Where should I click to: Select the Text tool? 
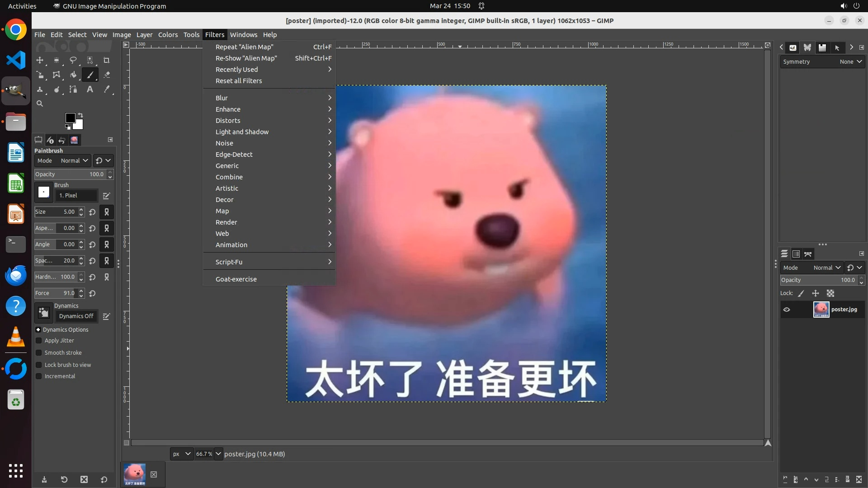coord(90,89)
